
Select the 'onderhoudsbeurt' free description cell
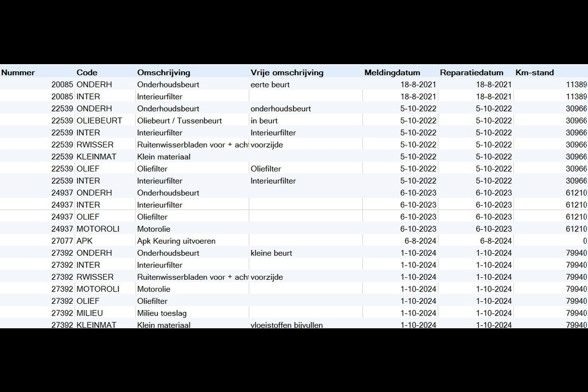(x=306, y=108)
